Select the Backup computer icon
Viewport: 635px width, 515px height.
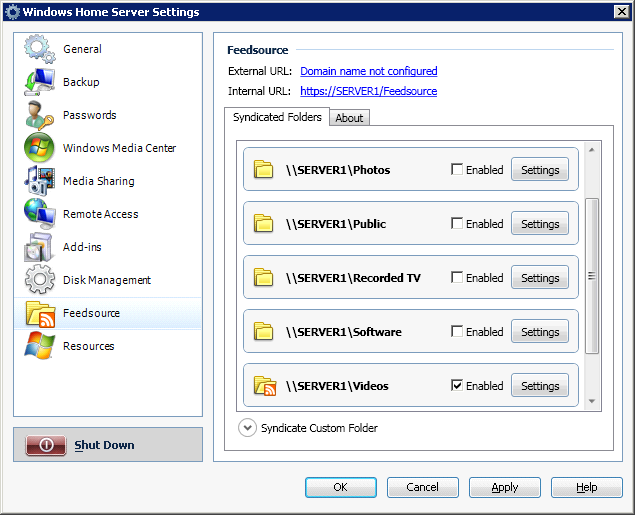[x=39, y=82]
